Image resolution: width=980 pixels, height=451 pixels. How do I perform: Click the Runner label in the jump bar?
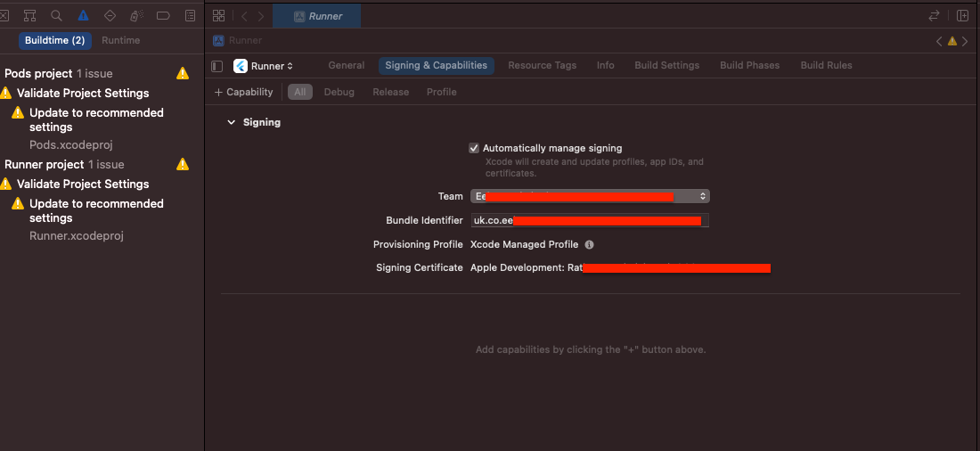point(245,41)
